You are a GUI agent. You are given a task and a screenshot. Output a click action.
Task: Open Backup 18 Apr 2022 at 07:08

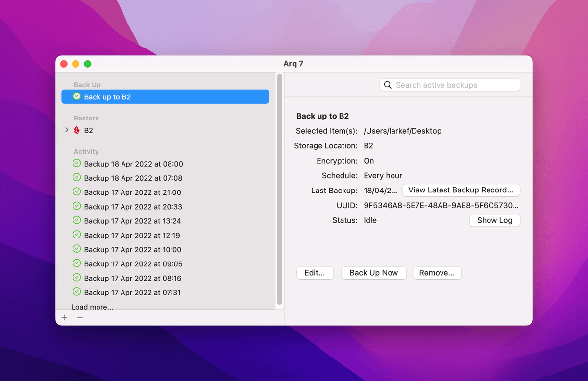pos(133,178)
